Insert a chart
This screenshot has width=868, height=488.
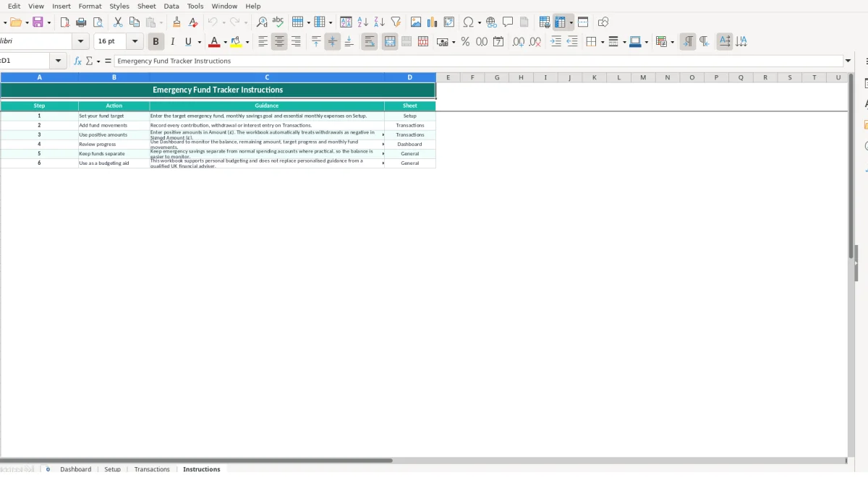click(433, 22)
